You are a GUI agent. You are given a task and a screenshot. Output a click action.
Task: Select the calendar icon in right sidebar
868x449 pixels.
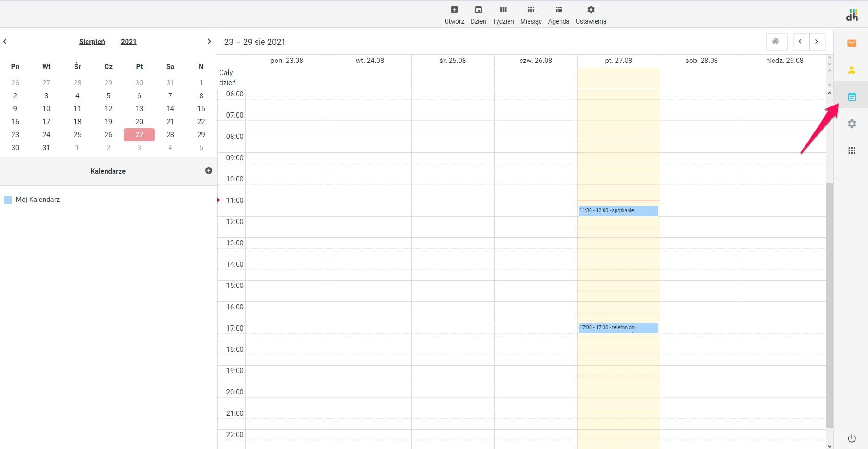coord(851,97)
